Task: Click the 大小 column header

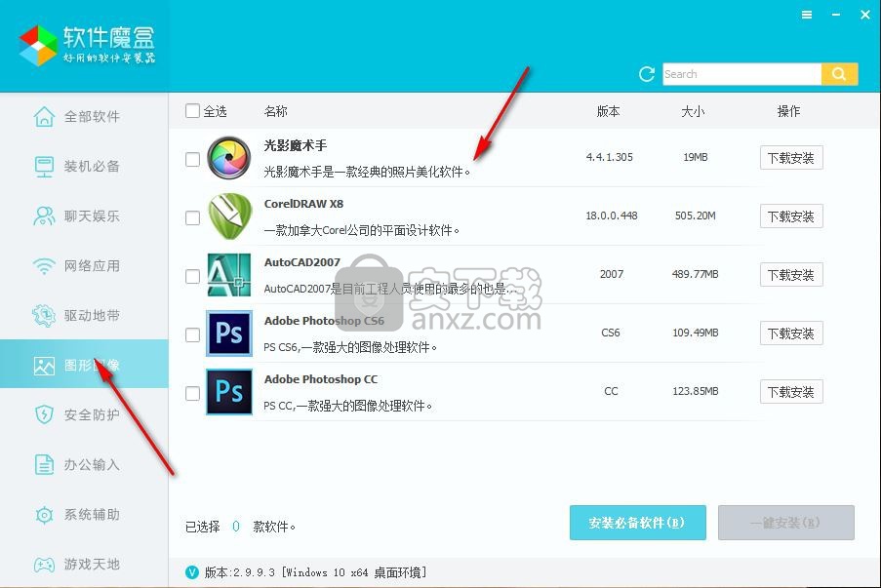Action: point(693,111)
